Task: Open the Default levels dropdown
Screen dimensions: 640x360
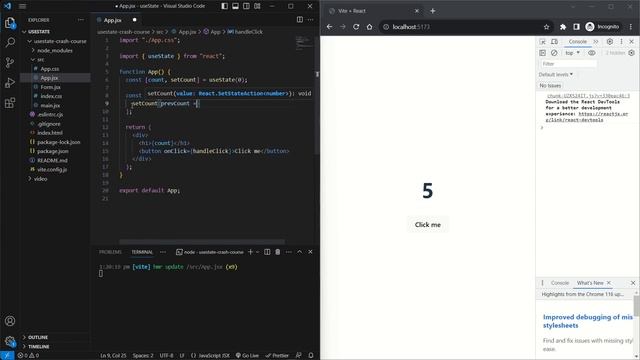Action: click(x=556, y=74)
